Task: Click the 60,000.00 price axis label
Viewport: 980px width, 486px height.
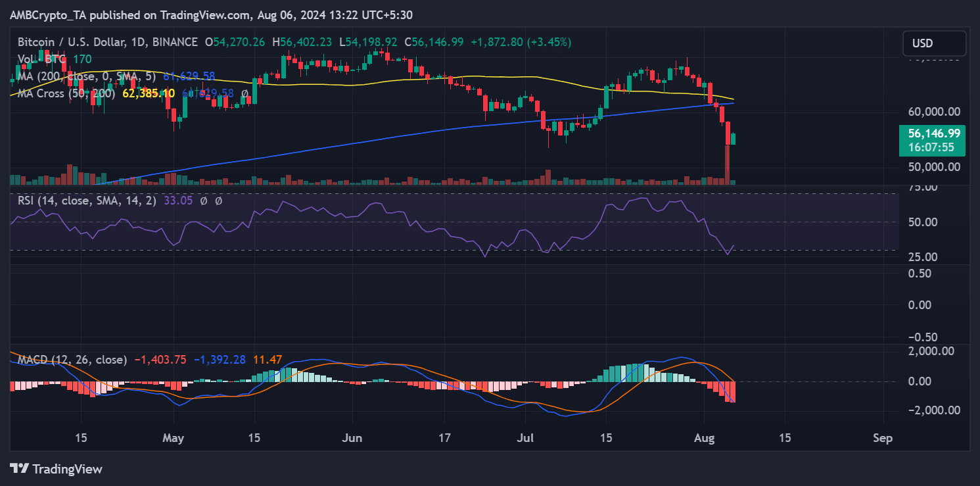Action: pos(933,112)
